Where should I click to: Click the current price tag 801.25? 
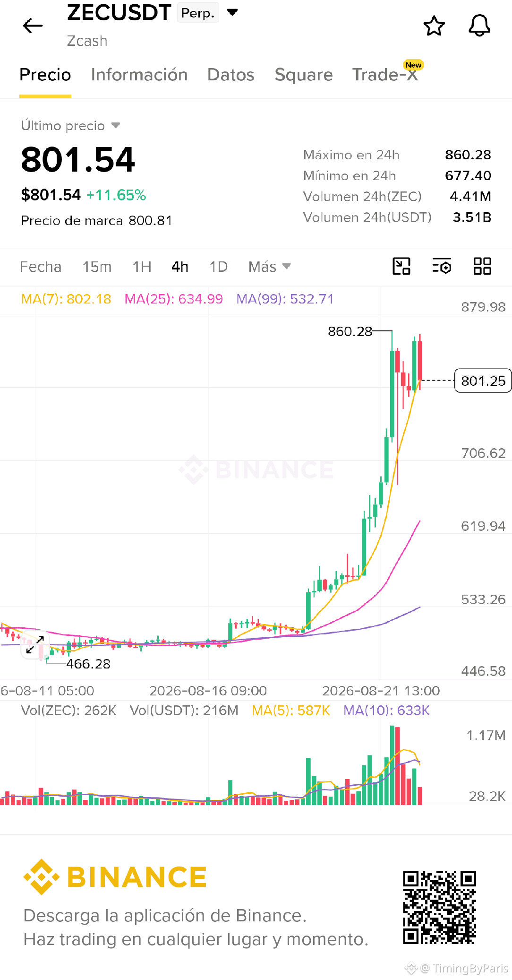click(483, 381)
